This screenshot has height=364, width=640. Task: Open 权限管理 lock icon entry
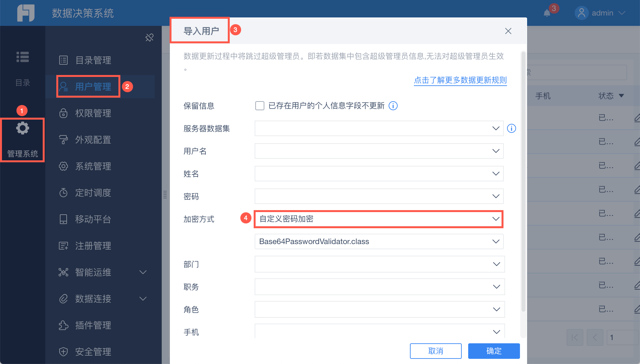pos(63,113)
